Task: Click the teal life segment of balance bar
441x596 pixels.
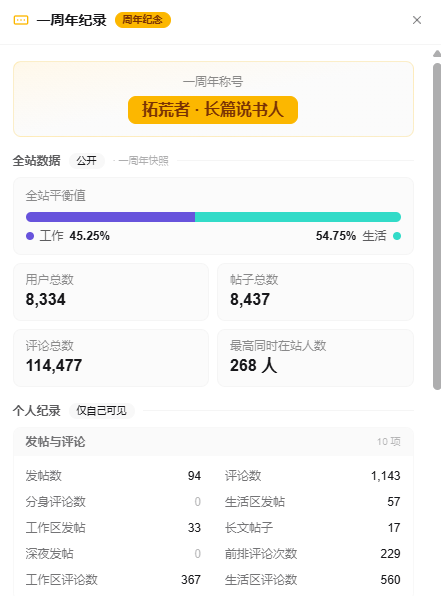Action: [x=298, y=217]
